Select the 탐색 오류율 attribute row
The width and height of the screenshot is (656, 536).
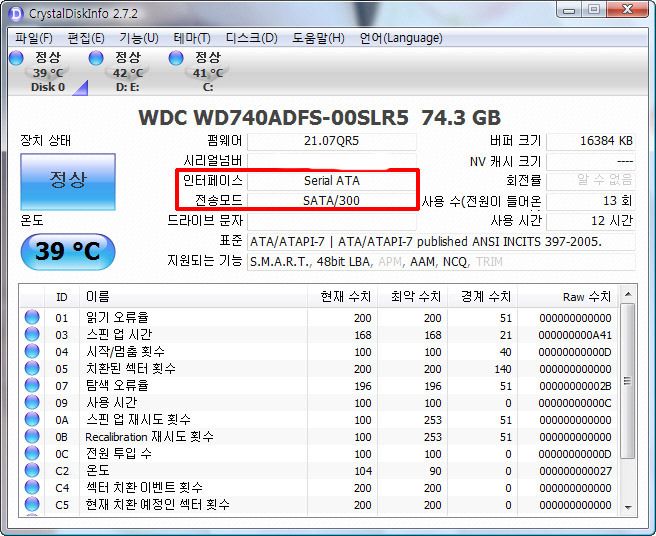point(320,385)
